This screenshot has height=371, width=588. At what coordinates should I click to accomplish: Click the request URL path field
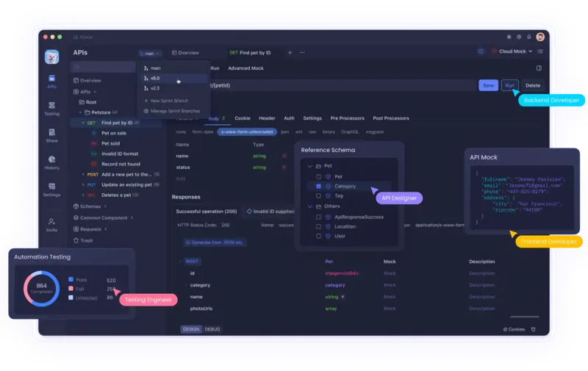click(342, 85)
